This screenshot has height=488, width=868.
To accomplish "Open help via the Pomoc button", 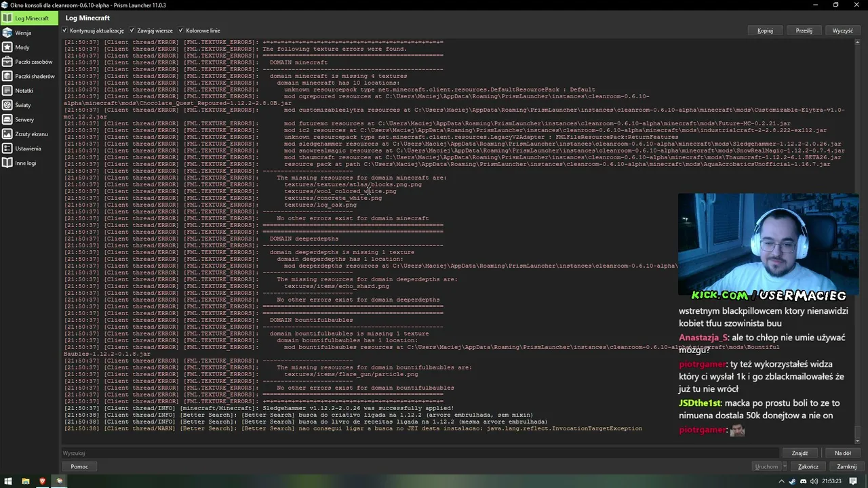I will click(79, 466).
